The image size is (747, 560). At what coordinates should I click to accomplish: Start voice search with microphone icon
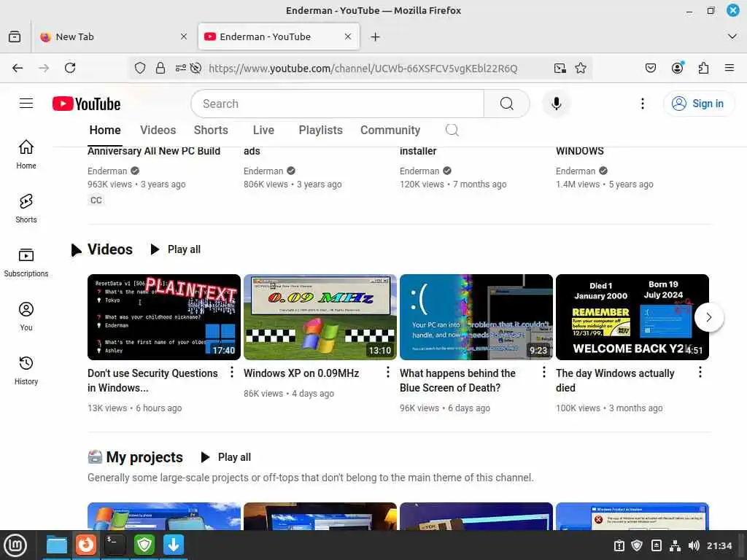click(556, 104)
